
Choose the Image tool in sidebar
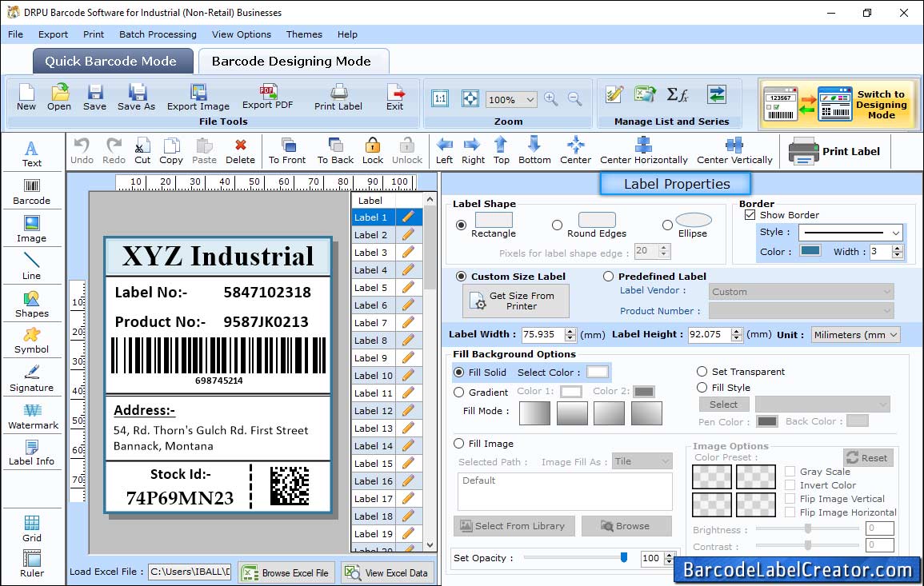point(32,229)
